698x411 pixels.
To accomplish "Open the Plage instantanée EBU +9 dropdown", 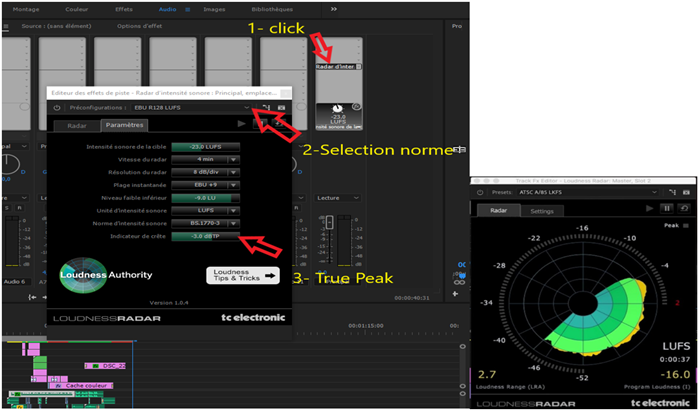I will click(206, 185).
